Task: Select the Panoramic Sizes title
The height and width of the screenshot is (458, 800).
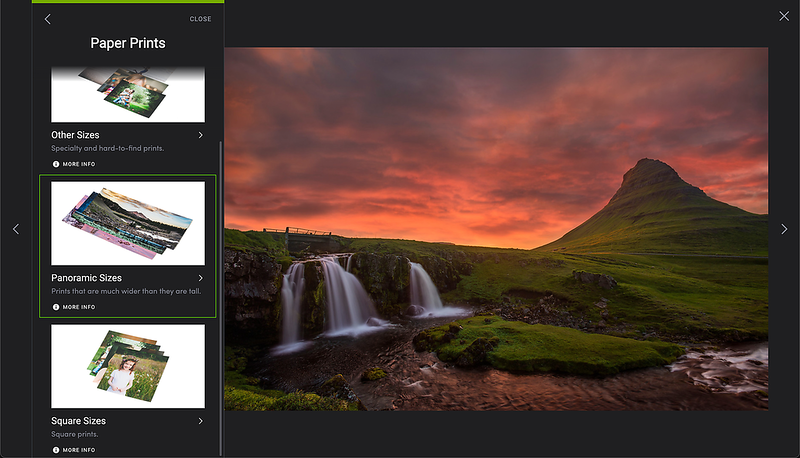Action: coord(86,278)
